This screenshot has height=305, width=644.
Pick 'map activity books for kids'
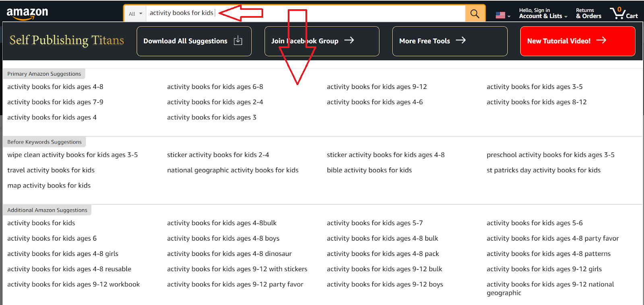49,185
